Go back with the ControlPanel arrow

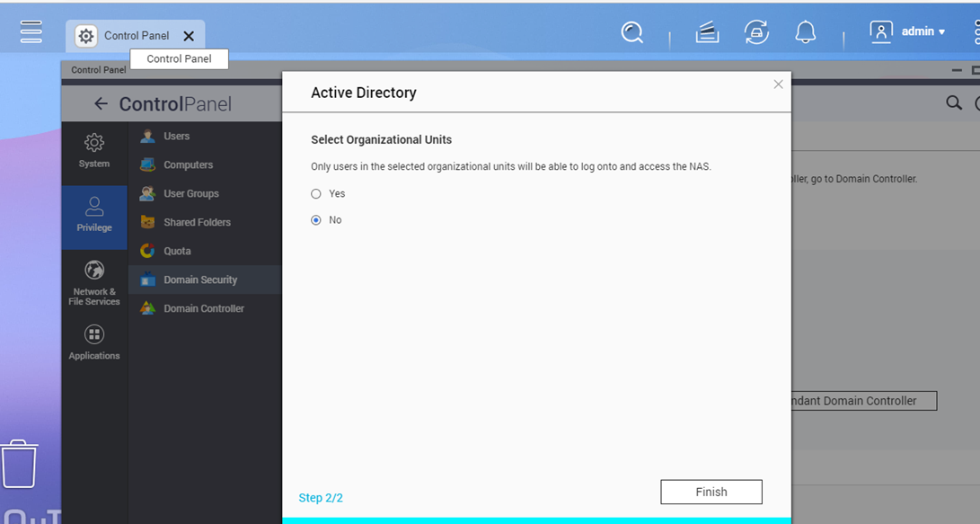click(x=101, y=103)
